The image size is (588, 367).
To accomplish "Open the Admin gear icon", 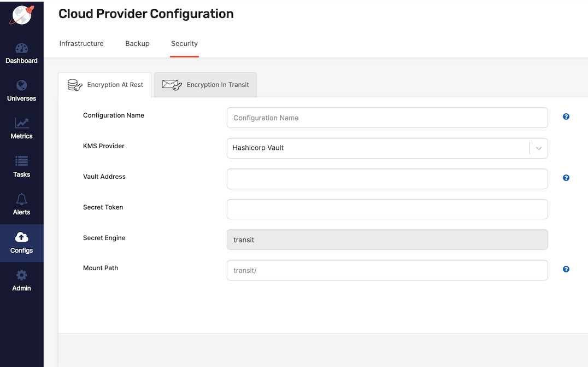I will tap(21, 275).
